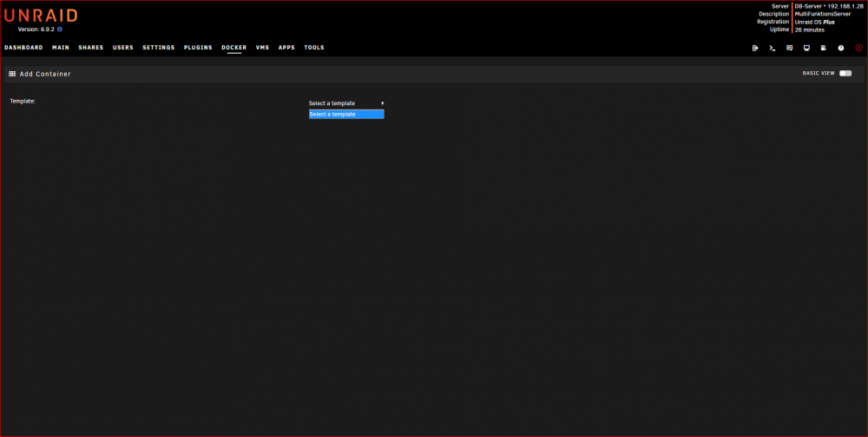
Task: Click the help question mark icon
Action: click(x=841, y=48)
